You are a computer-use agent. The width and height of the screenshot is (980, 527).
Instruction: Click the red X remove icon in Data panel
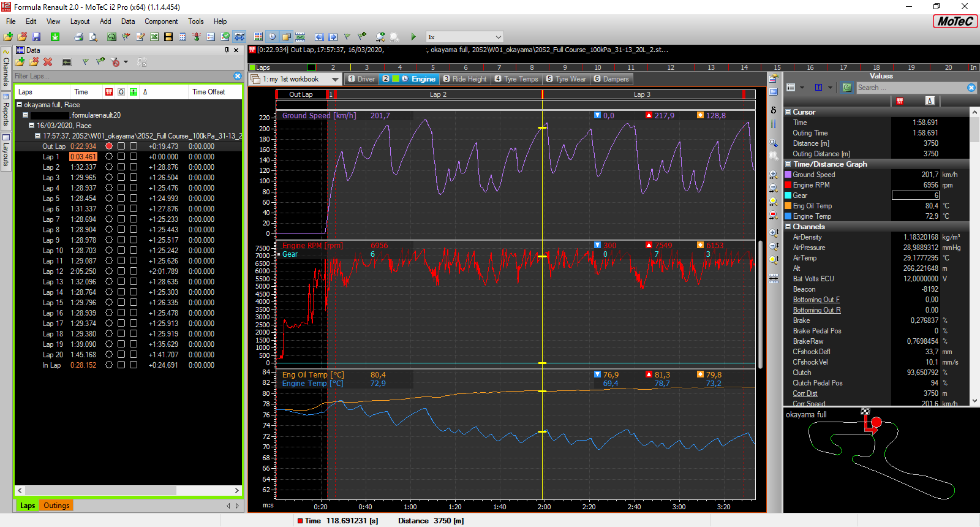[x=48, y=62]
